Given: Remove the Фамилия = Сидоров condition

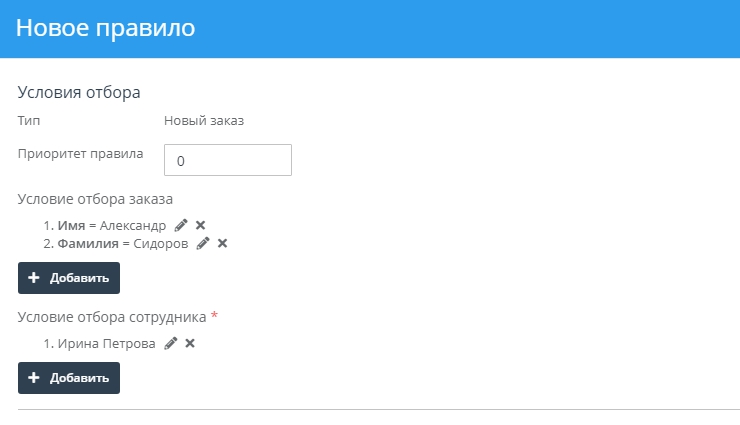Looking at the screenshot, I should pos(222,243).
